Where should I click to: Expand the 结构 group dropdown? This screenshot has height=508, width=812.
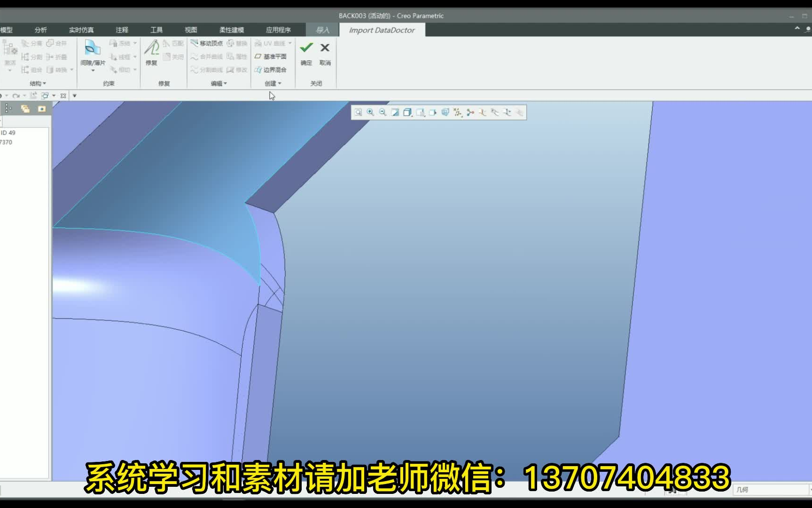point(38,83)
